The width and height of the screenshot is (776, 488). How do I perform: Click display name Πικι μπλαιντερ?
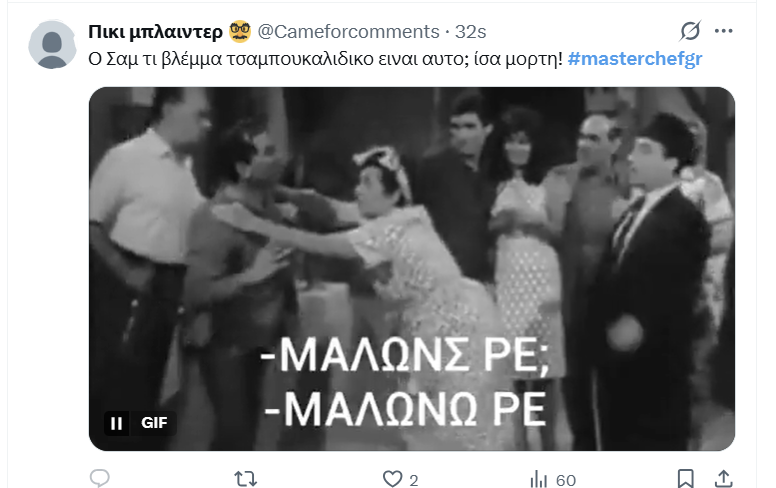click(155, 32)
